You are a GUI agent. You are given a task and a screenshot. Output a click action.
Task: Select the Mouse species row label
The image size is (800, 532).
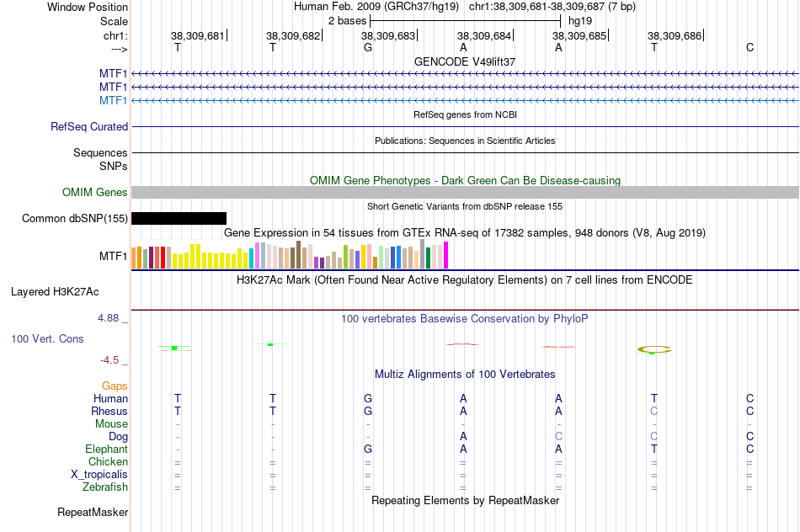[111, 424]
